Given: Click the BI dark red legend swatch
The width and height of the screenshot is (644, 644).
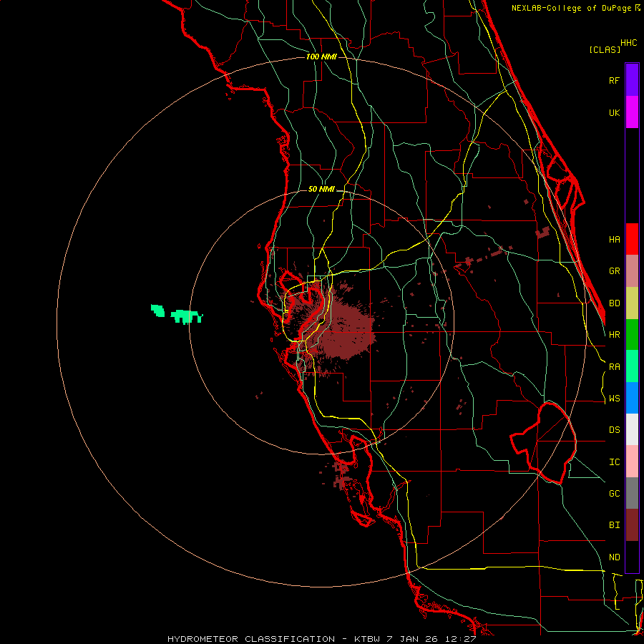Looking at the screenshot, I should point(632,525).
